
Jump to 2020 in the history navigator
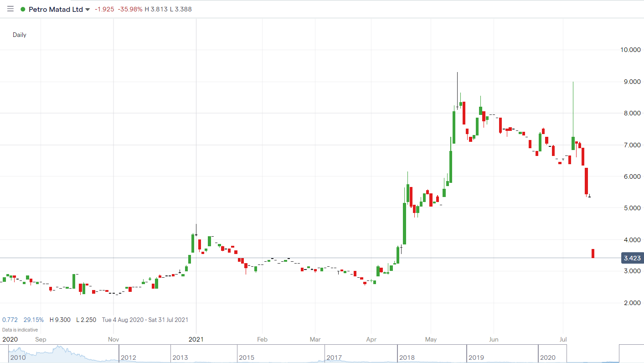coord(547,358)
